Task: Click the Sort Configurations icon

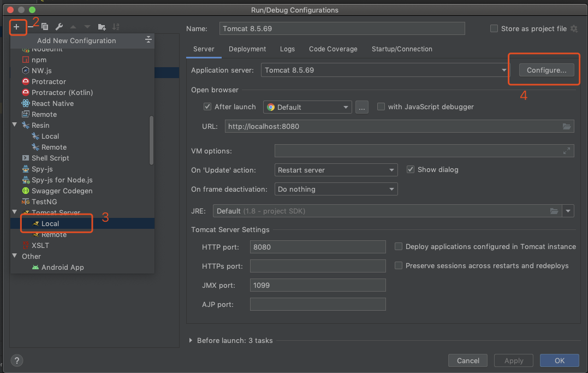Action: tap(116, 27)
